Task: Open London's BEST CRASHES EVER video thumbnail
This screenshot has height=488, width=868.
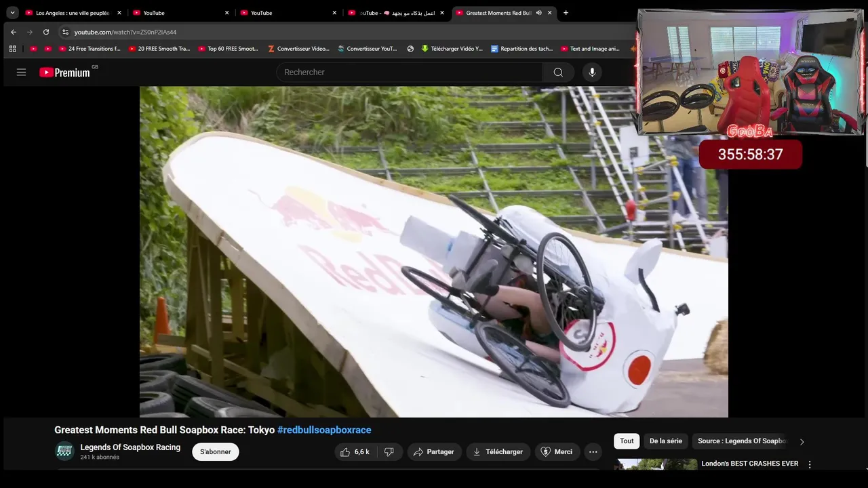Action: click(656, 464)
